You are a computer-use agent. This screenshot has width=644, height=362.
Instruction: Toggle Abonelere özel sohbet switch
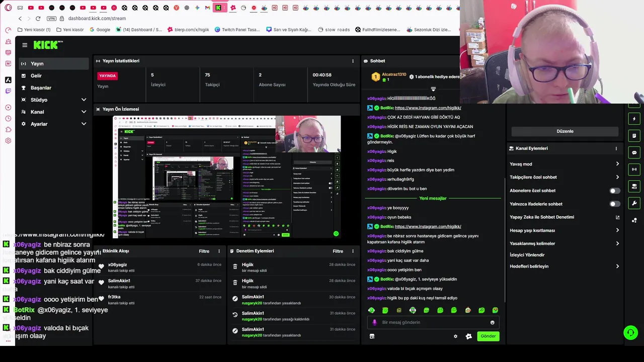(615, 191)
